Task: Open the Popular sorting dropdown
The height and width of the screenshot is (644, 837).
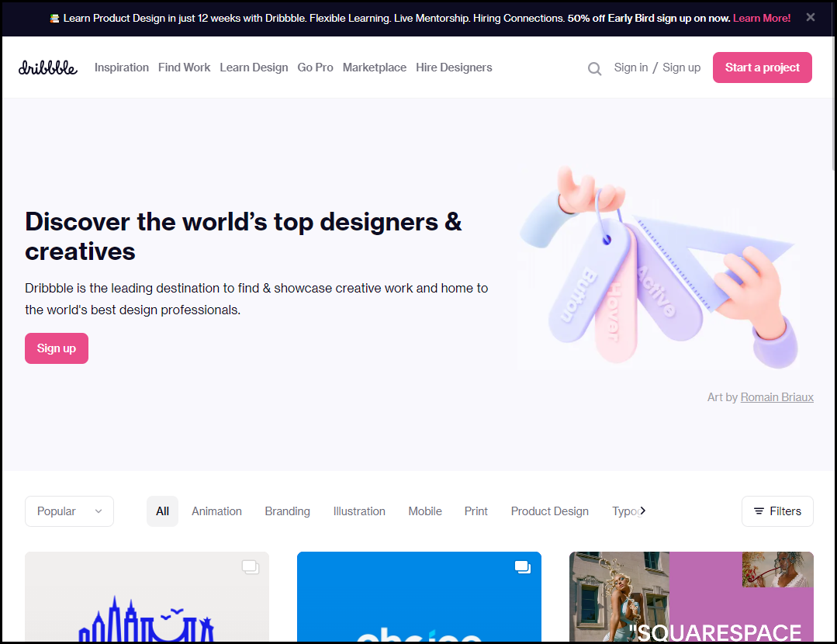Action: 68,511
